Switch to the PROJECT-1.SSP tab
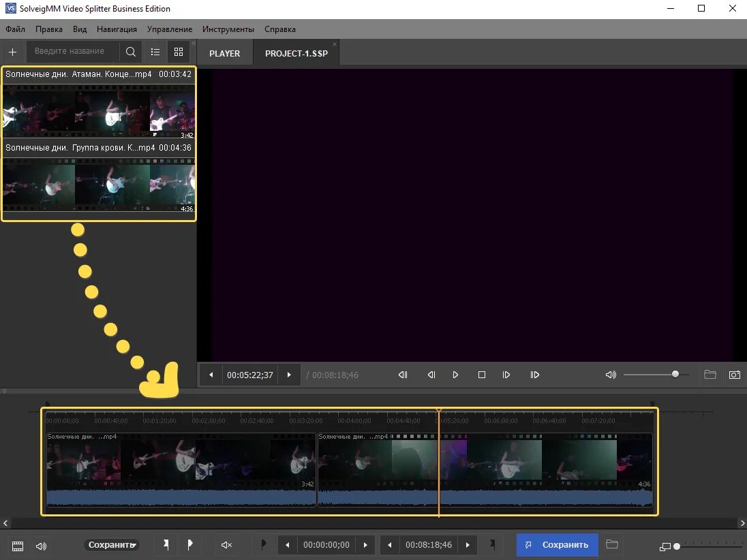This screenshot has height=560, width=747. (x=296, y=53)
